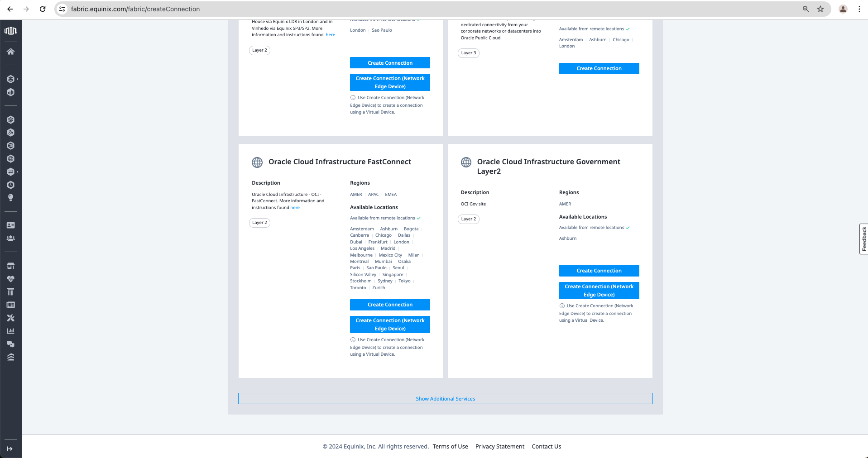Open the Feedback tab on the right edge
The height and width of the screenshot is (458, 868).
(x=863, y=239)
